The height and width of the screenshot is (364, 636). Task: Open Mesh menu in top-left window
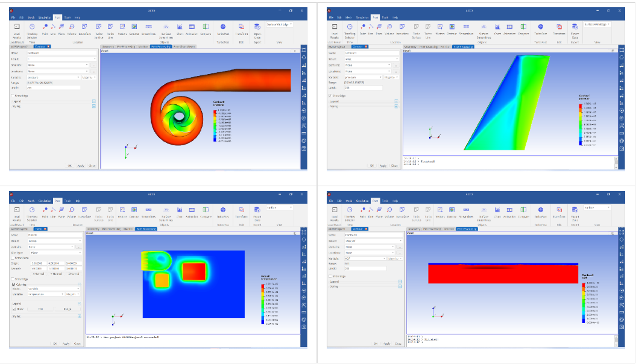click(x=31, y=17)
